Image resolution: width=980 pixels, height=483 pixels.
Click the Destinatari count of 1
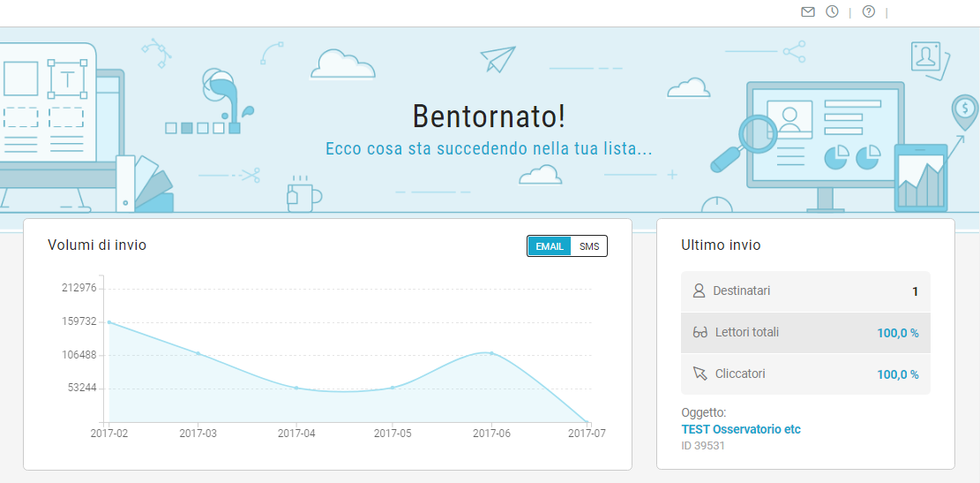click(915, 291)
